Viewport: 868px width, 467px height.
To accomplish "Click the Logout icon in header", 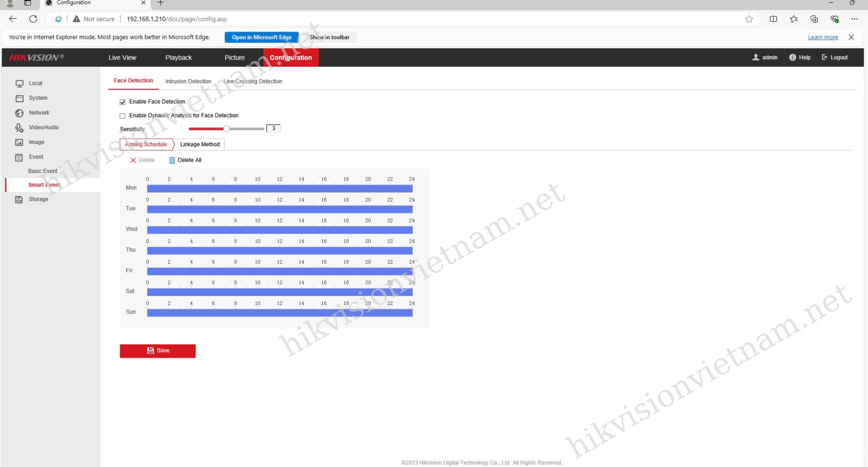I will click(824, 57).
